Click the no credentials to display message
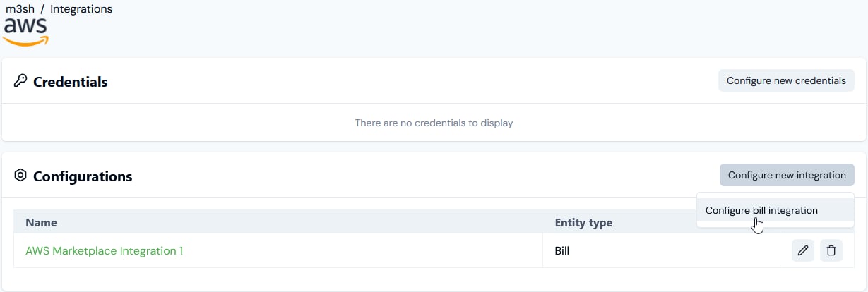 click(434, 123)
